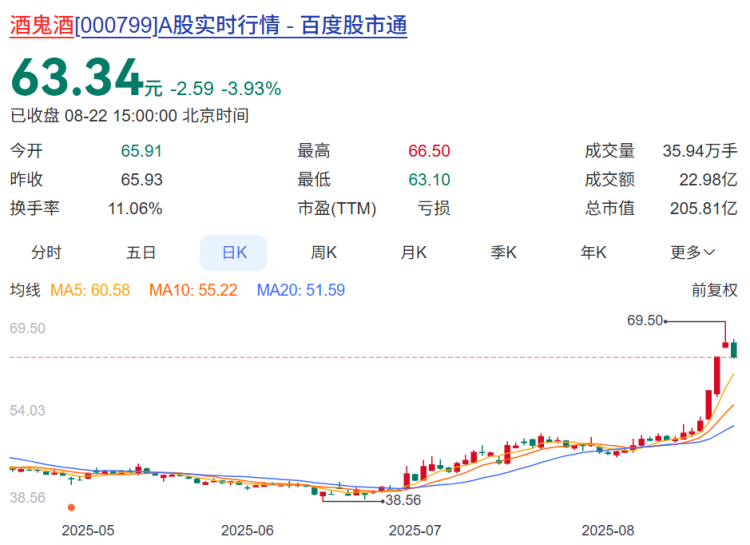Click the 2025-07 date axis label
750x545 pixels.
pyautogui.click(x=415, y=530)
